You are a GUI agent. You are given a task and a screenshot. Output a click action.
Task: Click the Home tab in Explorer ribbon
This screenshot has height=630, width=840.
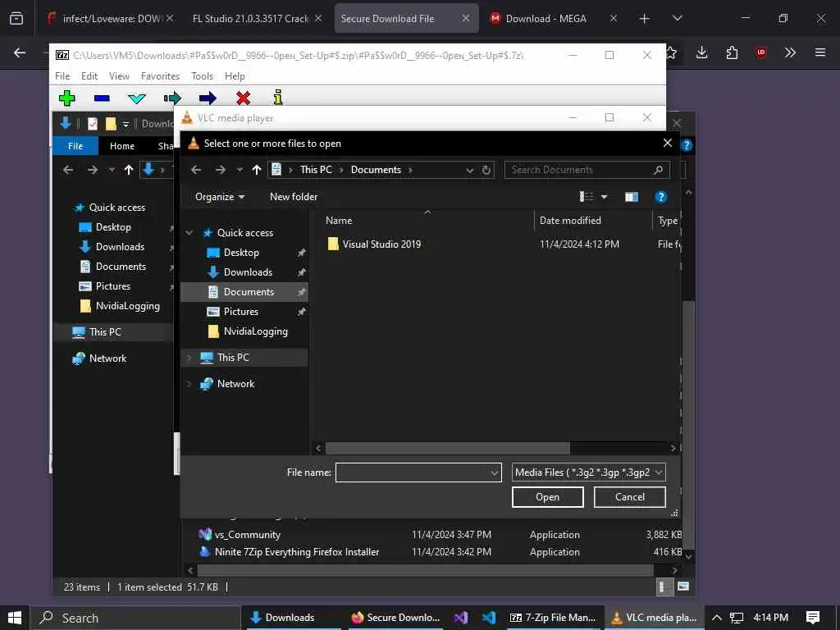(122, 146)
